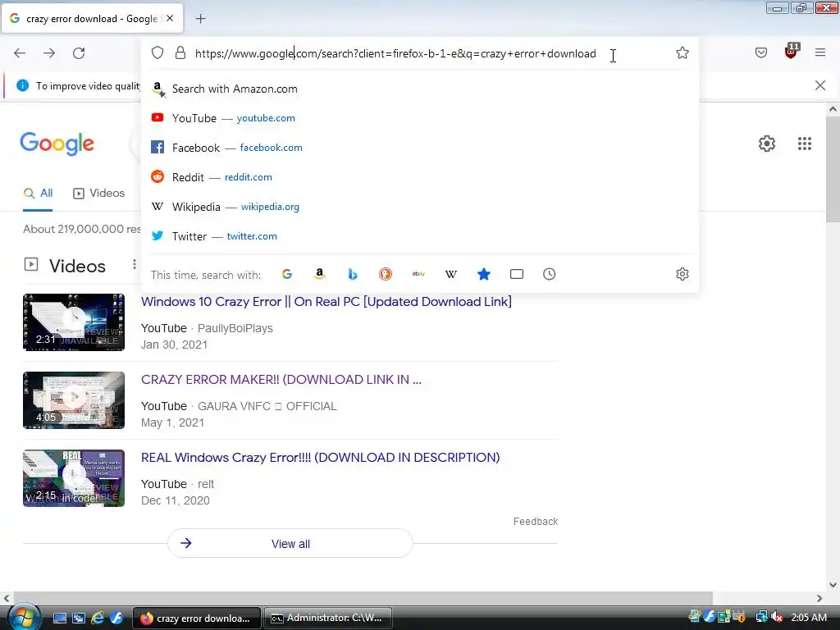Image resolution: width=840 pixels, height=630 pixels.
Task: Bookmark this page with the star icon
Action: coord(682,52)
